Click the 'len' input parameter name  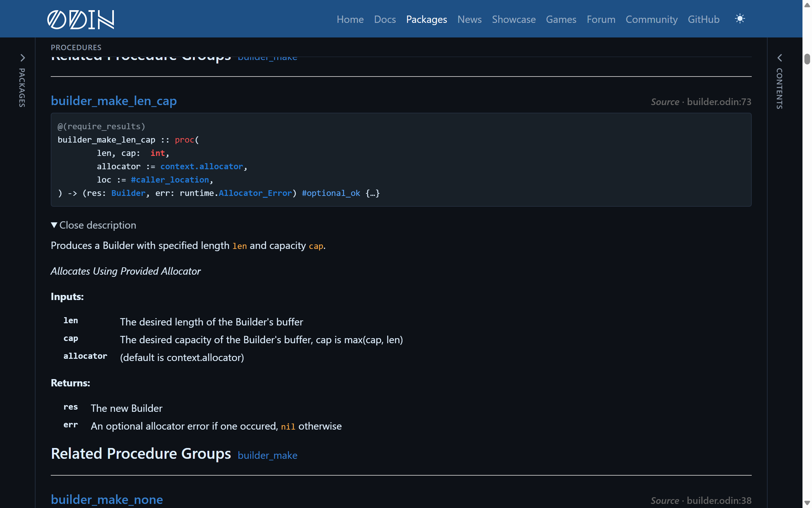pos(71,321)
